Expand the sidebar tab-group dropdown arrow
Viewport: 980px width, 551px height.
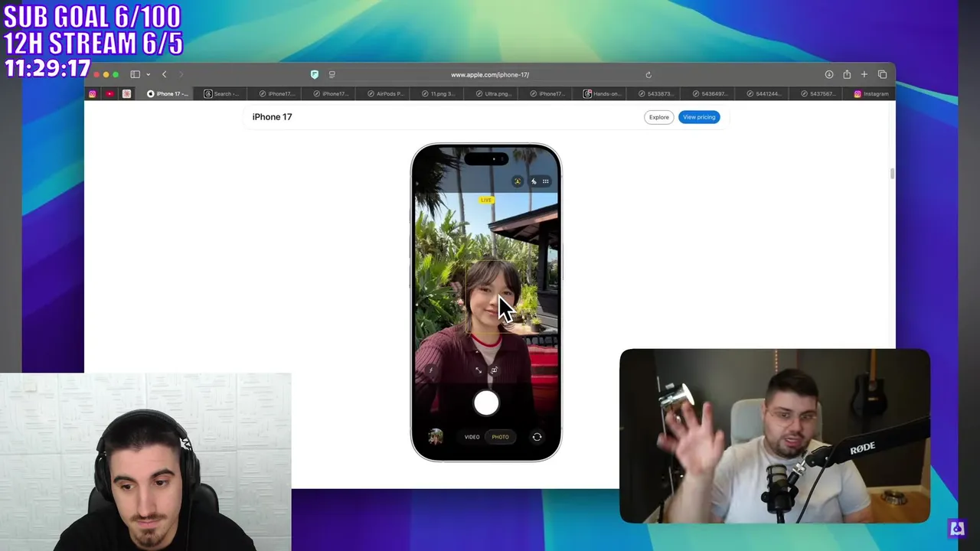tap(148, 74)
